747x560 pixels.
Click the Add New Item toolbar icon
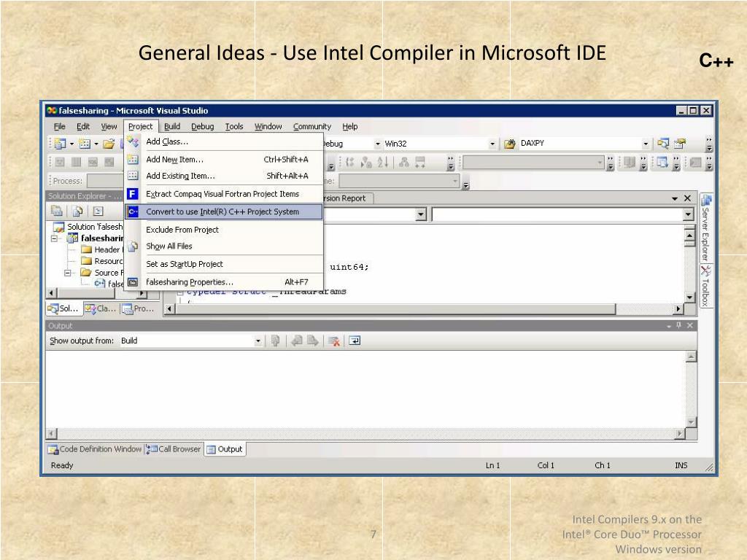pos(85,144)
